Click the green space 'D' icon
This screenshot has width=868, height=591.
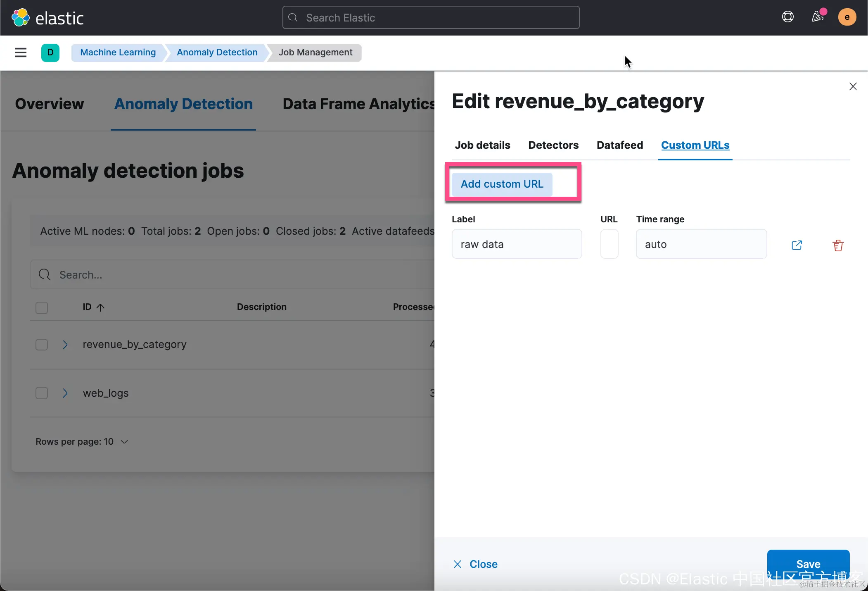point(50,52)
